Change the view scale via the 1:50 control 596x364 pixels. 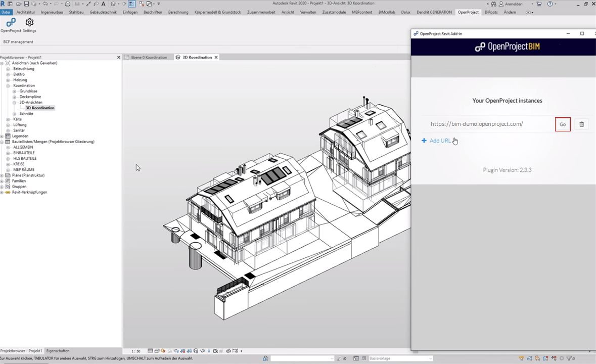pyautogui.click(x=136, y=350)
